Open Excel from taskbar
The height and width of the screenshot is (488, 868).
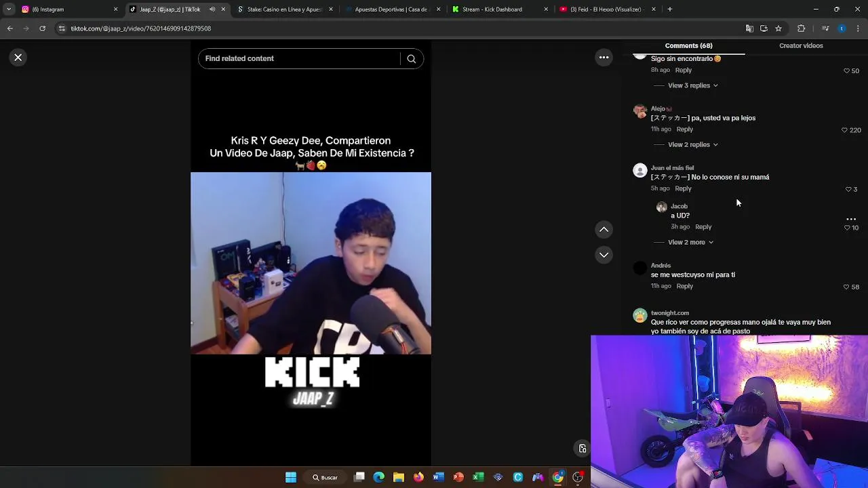tap(478, 477)
